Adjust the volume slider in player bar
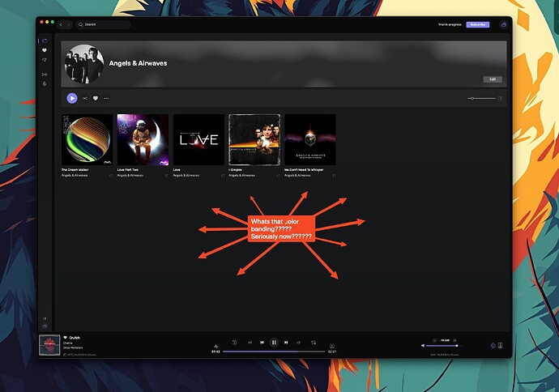 [x=444, y=345]
